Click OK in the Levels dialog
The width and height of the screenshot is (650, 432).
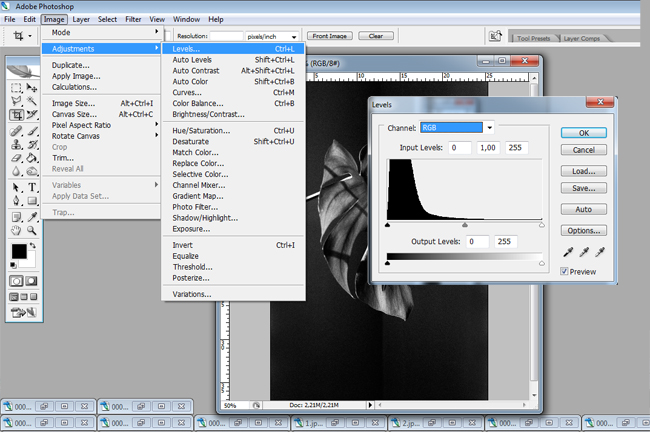[584, 133]
